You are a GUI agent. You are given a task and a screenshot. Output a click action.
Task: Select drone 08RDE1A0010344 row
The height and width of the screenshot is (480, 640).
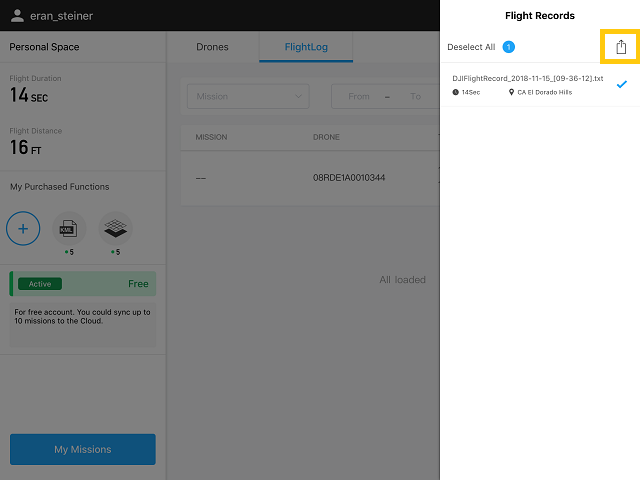coord(310,178)
